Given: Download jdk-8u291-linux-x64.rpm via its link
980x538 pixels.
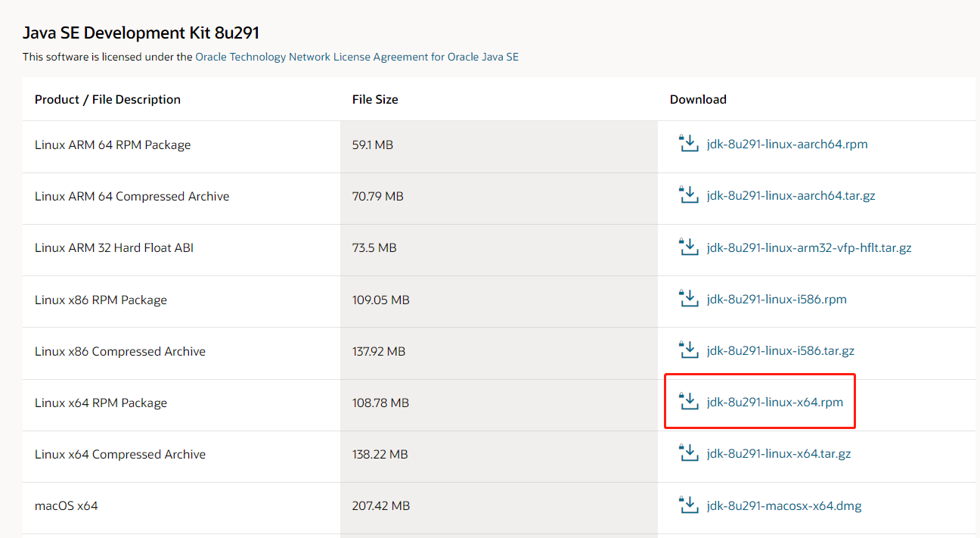Looking at the screenshot, I should (x=774, y=402).
